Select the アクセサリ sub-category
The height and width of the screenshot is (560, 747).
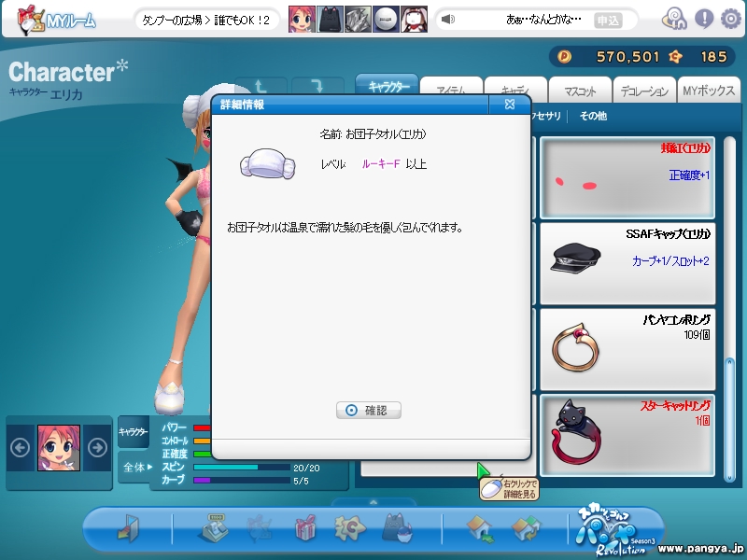pyautogui.click(x=546, y=116)
